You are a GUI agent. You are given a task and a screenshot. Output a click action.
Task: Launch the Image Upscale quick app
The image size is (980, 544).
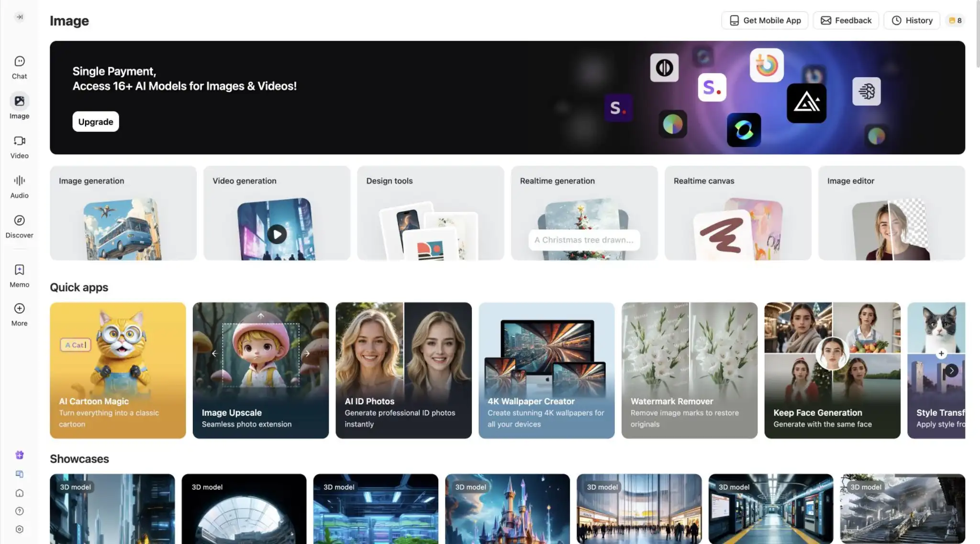[261, 370]
